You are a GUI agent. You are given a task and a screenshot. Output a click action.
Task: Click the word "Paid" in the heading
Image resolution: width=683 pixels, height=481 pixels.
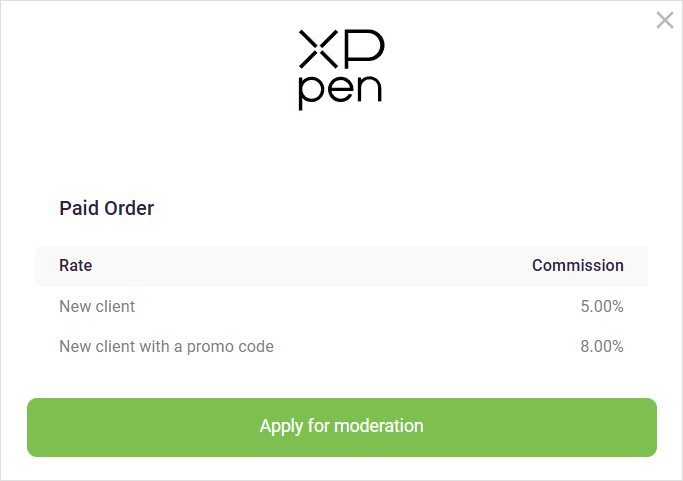[x=80, y=208]
